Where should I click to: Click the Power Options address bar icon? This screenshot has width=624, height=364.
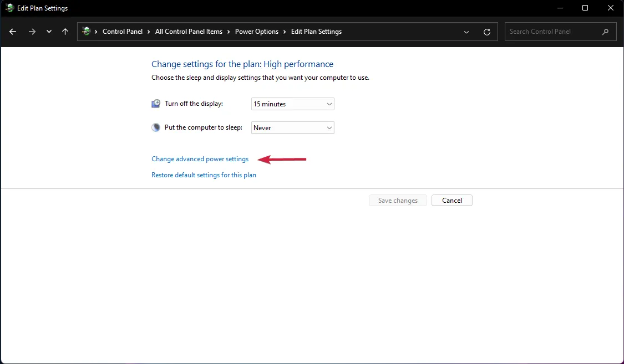click(x=86, y=32)
